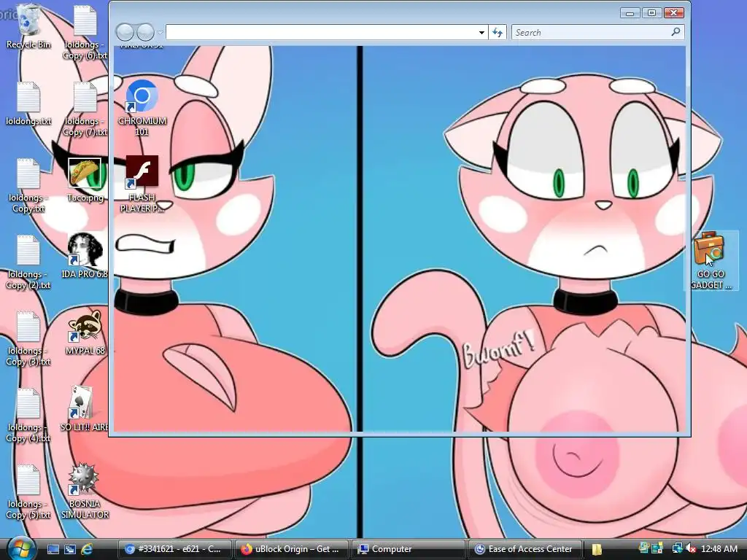Close the Explorer window

(x=673, y=13)
